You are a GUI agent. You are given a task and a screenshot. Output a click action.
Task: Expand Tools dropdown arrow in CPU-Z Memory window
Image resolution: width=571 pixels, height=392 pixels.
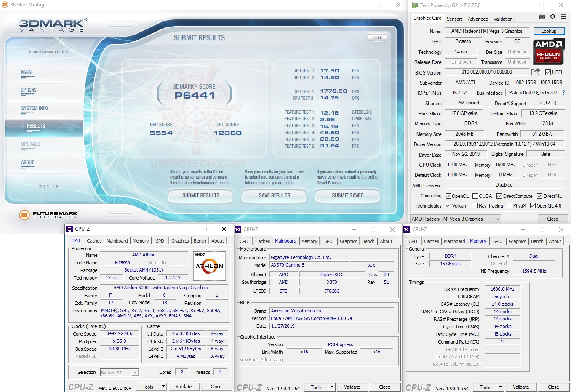pos(501,387)
